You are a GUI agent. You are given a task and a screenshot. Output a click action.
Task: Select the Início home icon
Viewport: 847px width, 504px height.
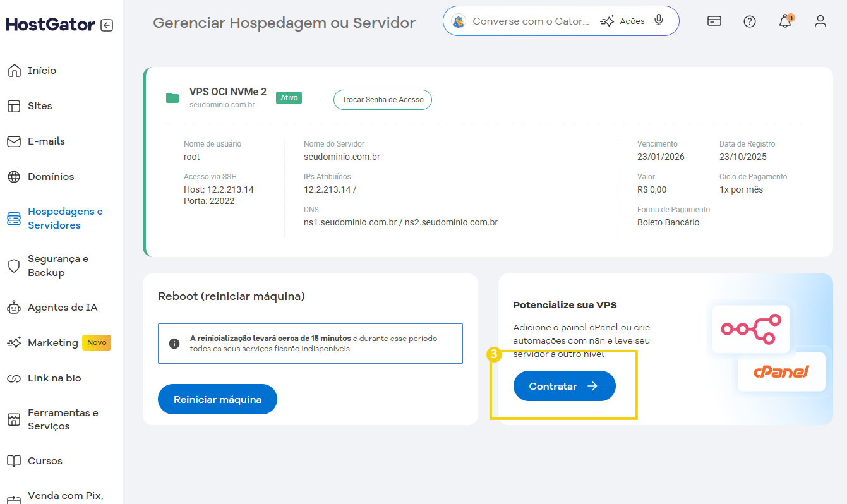click(15, 70)
